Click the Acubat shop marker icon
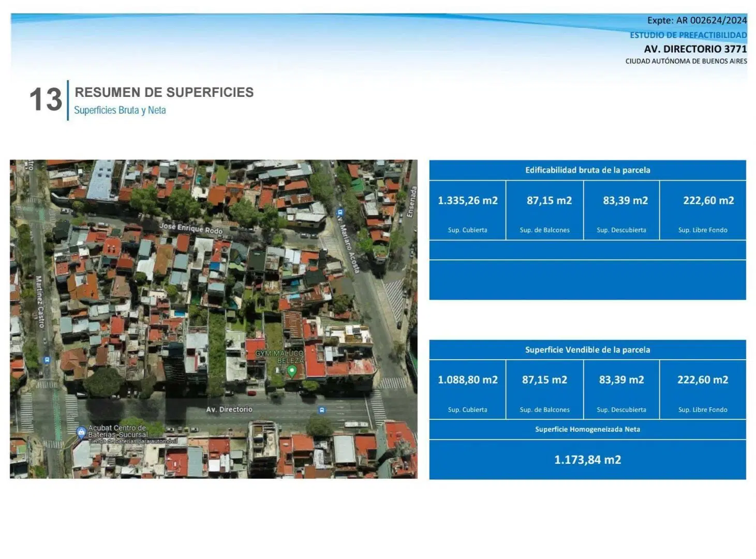756x559 pixels. [x=81, y=432]
